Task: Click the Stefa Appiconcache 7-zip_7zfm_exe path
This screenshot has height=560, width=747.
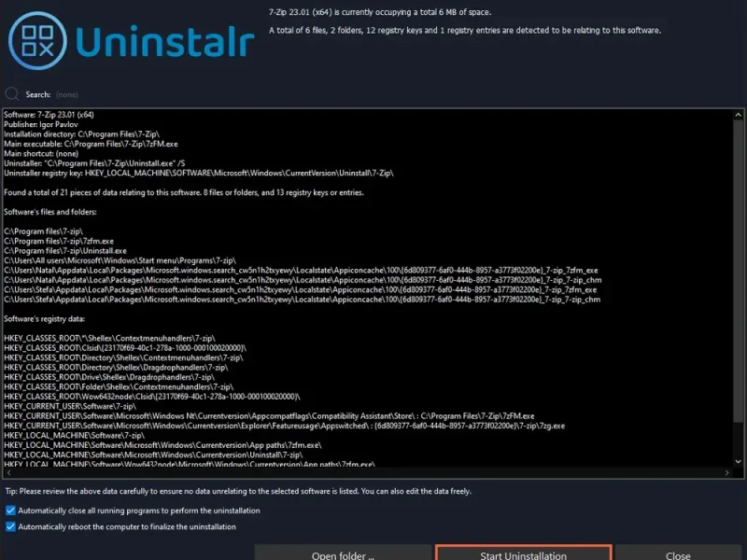Action: pyautogui.click(x=300, y=289)
